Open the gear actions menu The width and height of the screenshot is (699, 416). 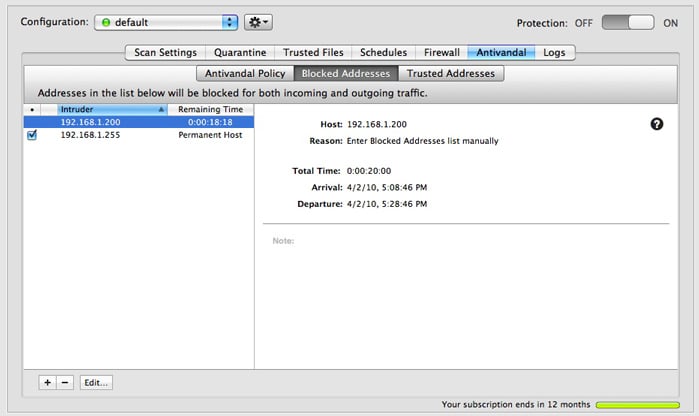click(x=258, y=22)
